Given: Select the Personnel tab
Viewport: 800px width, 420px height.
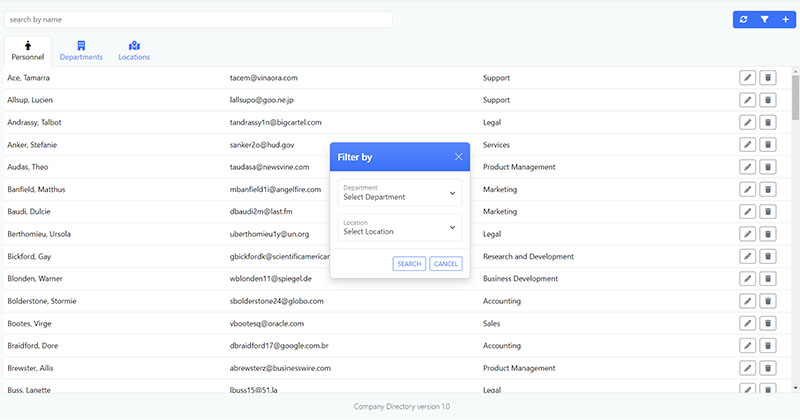Looking at the screenshot, I should tap(28, 51).
